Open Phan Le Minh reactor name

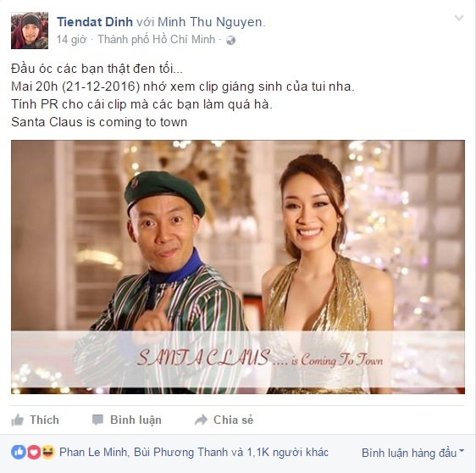93,452
